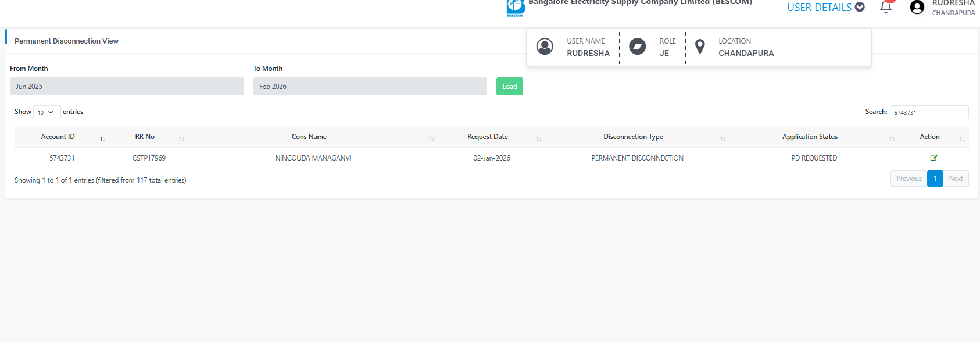Click the Cons Name column header
Image resolution: width=980 pixels, height=342 pixels.
(309, 137)
